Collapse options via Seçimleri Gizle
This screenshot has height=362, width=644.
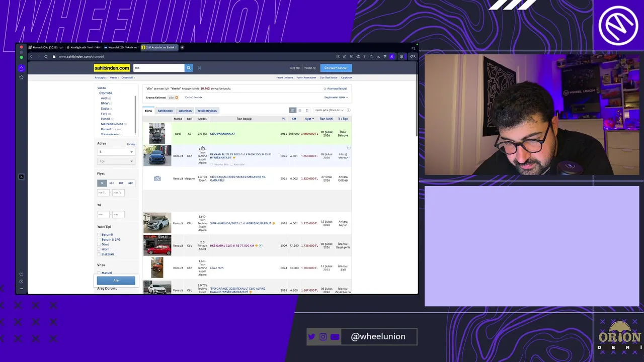coord(336,98)
